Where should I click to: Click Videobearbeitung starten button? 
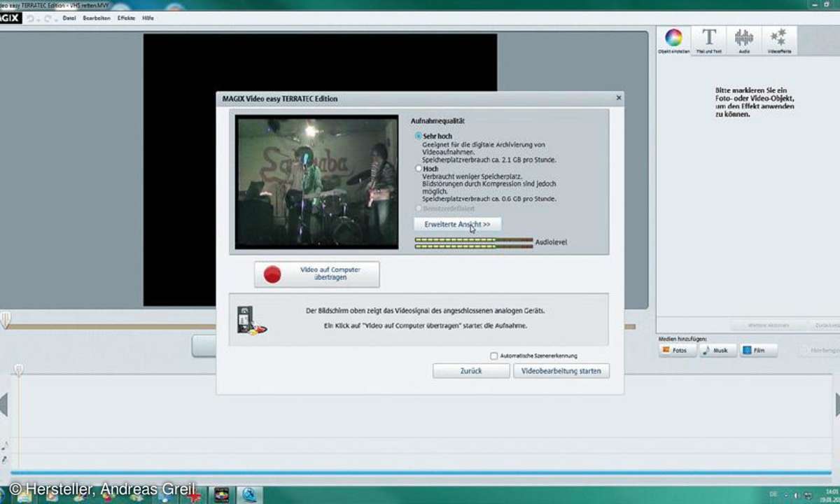[561, 371]
